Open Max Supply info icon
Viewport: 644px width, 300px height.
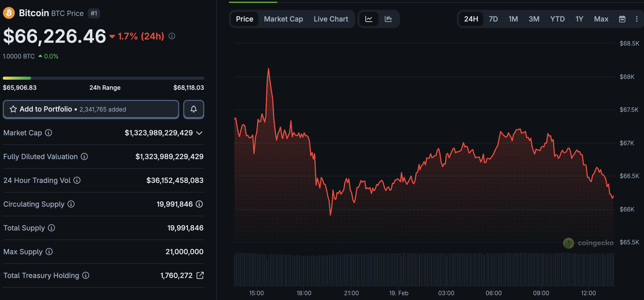point(49,251)
